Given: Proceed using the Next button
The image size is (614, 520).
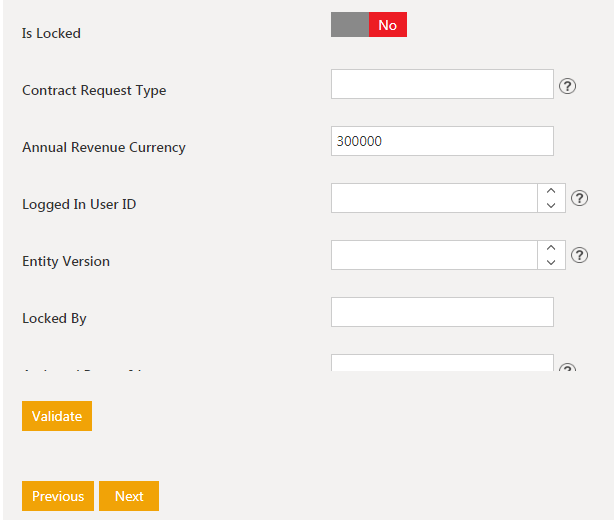Looking at the screenshot, I should pos(129,496).
